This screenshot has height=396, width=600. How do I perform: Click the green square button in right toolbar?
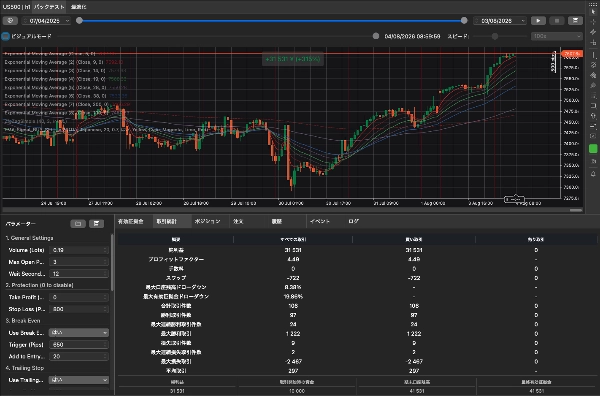click(593, 149)
